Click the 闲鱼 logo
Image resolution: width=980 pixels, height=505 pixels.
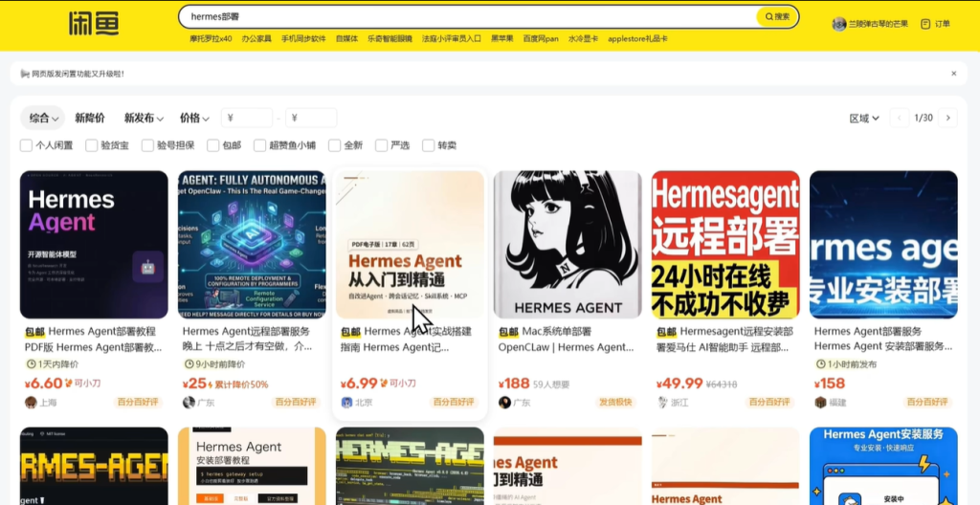click(x=94, y=24)
